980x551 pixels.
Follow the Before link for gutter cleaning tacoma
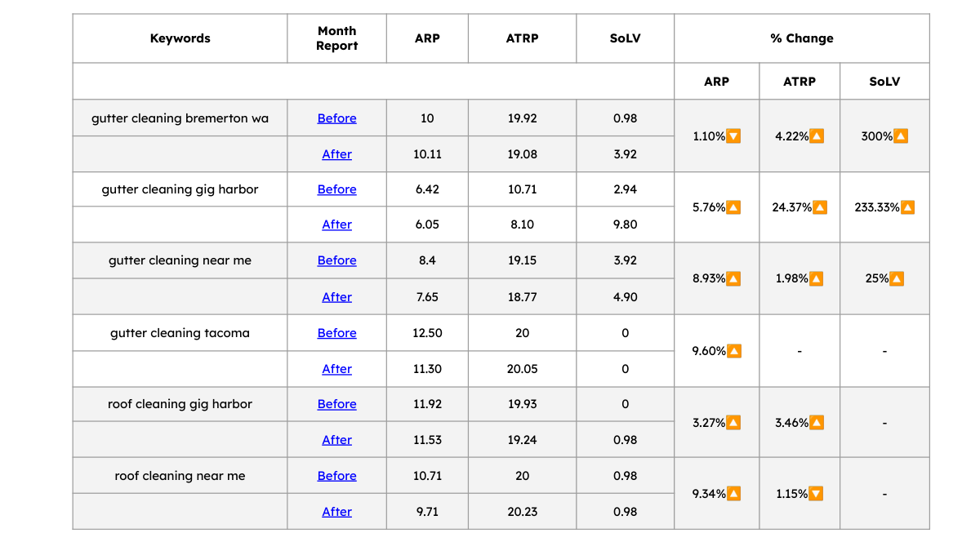coord(336,333)
